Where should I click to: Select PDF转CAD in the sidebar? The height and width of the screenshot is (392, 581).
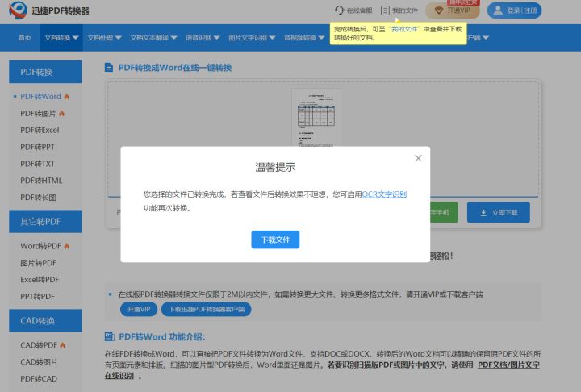[x=39, y=378]
